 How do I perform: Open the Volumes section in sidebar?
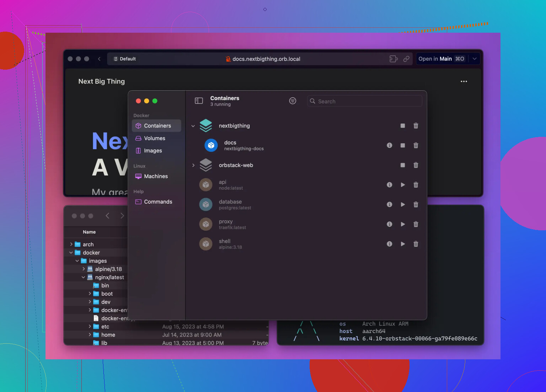pyautogui.click(x=154, y=138)
